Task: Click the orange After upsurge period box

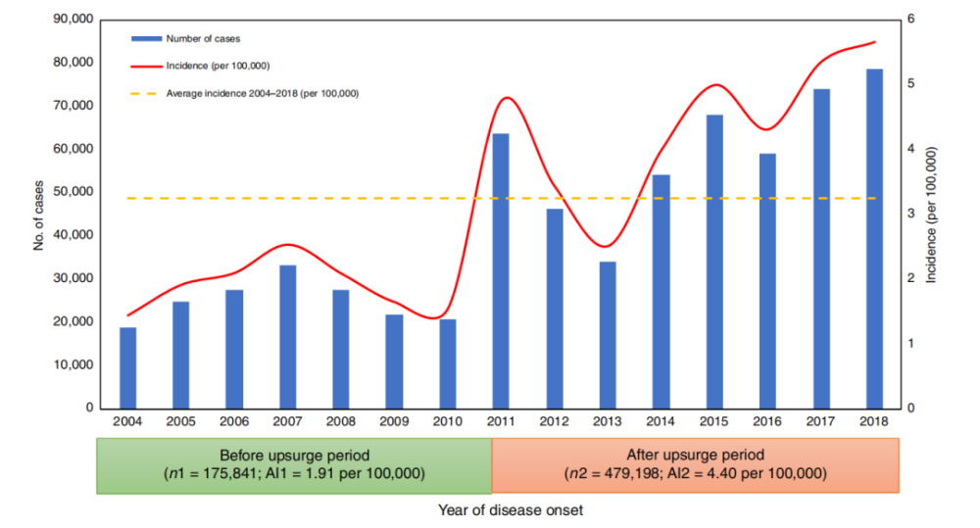Action: point(696,465)
